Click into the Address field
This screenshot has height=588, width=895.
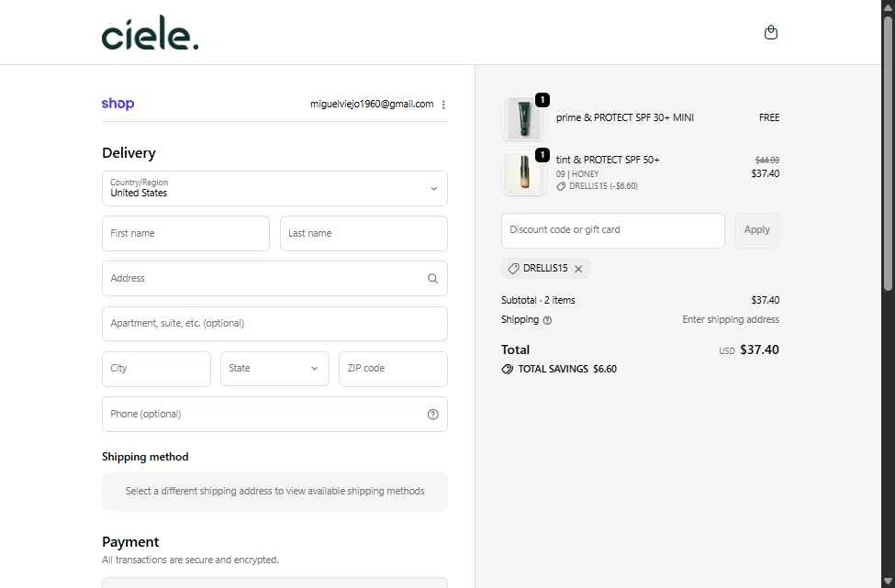click(274, 278)
